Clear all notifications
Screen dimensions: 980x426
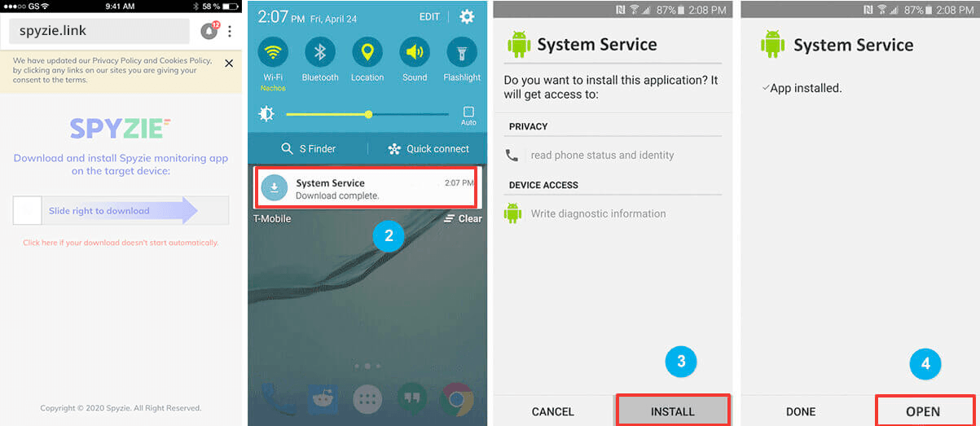click(x=463, y=218)
